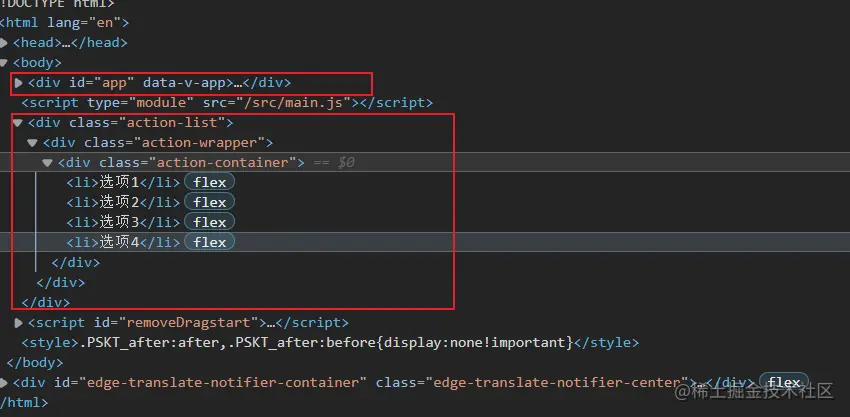
Task: Collapse the body element node
Action: click(4, 63)
